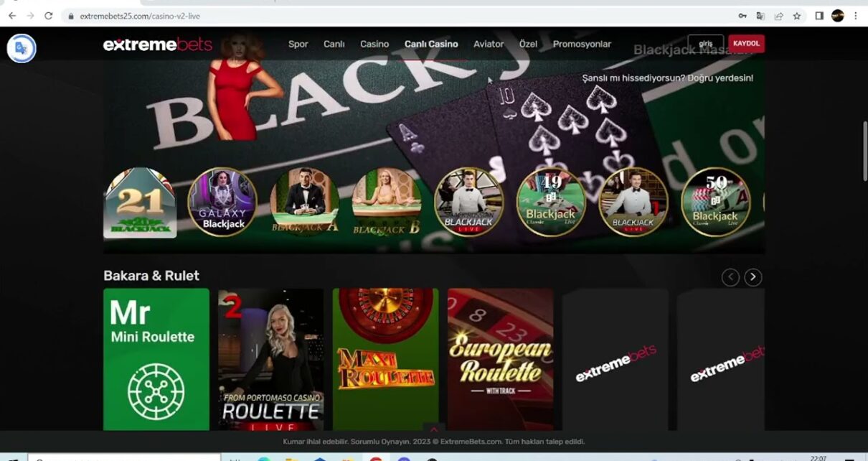Viewport: 868px width, 461px height.
Task: Click the Bakara & Rulet section heading
Action: (151, 276)
